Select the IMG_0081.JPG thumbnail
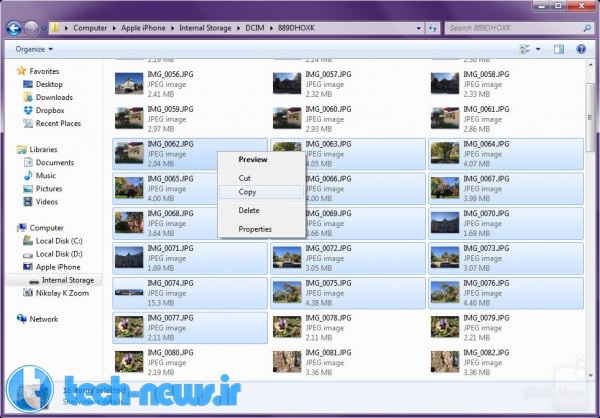600x418 pixels. click(287, 362)
